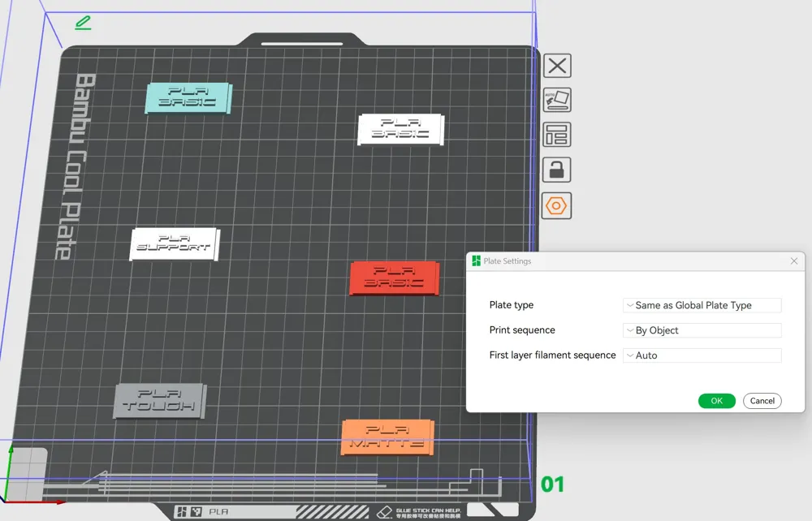Click the Bambu logo in Plate Settings title
The width and height of the screenshot is (812, 521).
tap(477, 261)
